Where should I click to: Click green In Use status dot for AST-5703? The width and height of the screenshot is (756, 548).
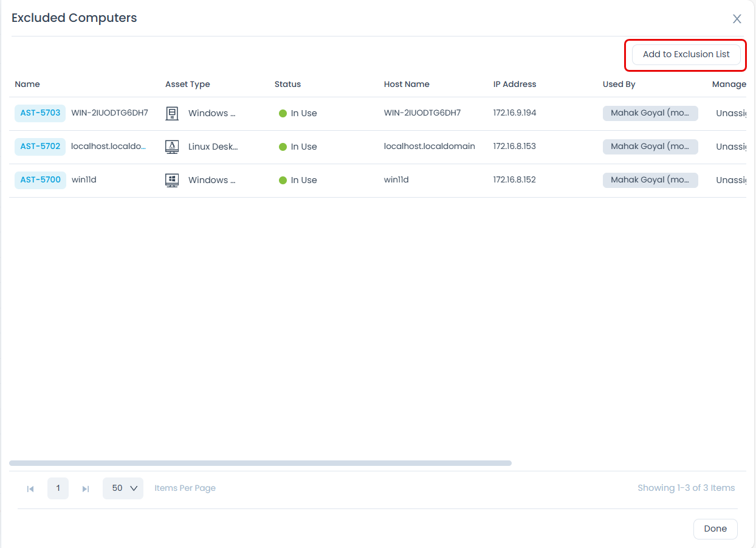[283, 113]
